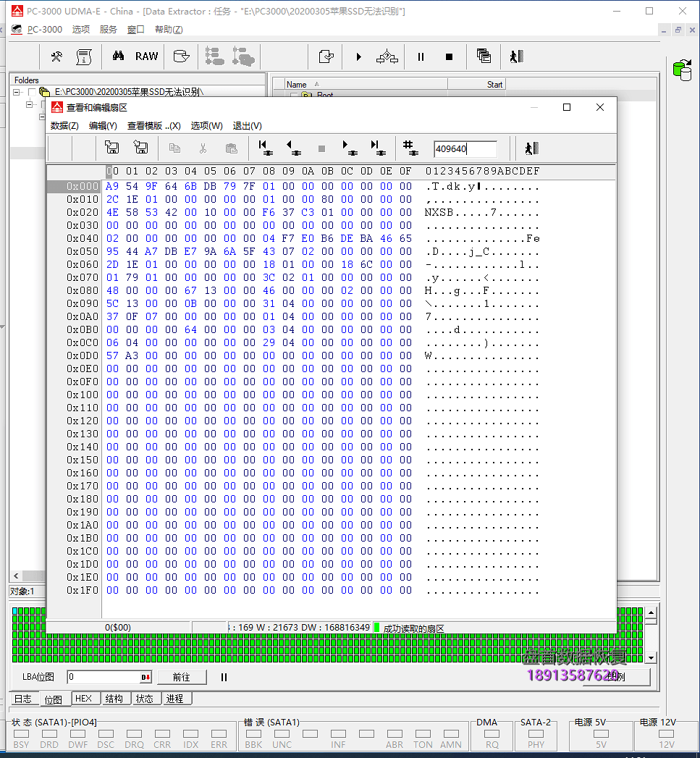Click the pause button in main toolbar
Viewport: 700px width, 758px height.
[421, 57]
